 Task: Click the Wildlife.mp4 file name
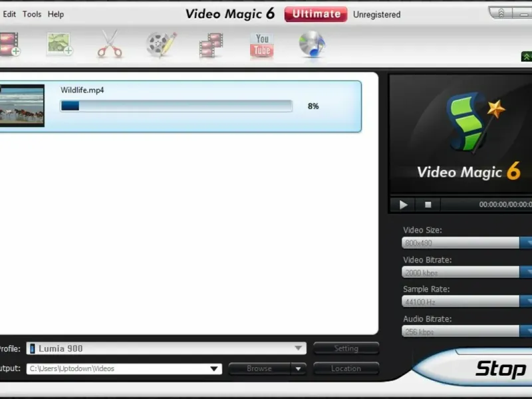click(x=82, y=90)
